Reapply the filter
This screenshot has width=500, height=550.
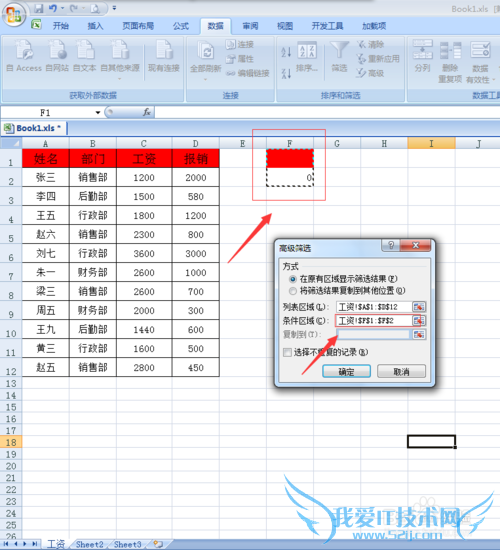378,59
